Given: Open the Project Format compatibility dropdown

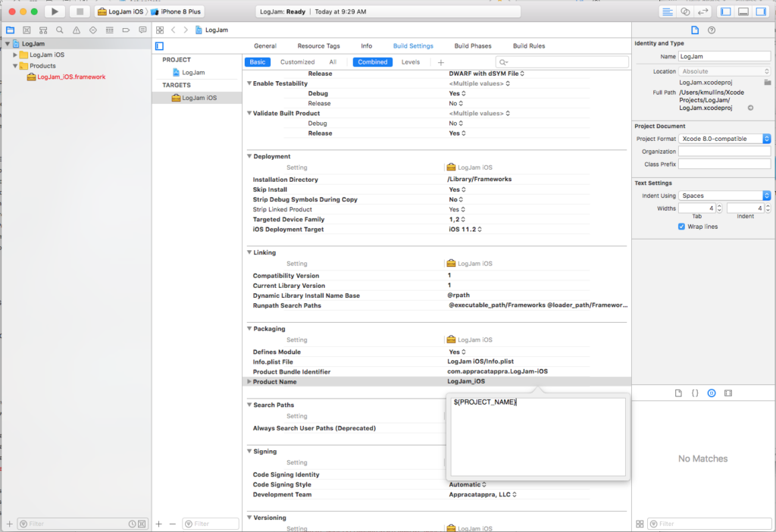Looking at the screenshot, I should point(725,138).
